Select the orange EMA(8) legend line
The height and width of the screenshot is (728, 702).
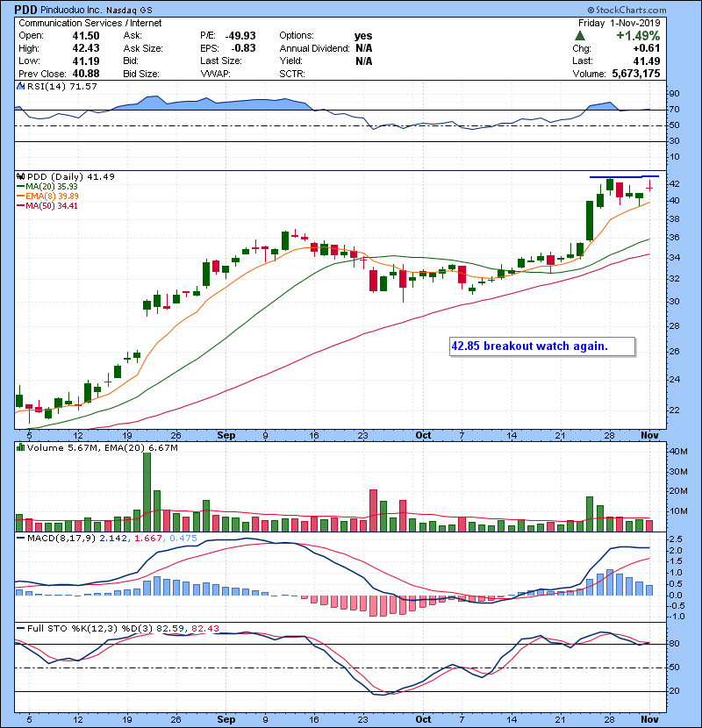point(20,196)
